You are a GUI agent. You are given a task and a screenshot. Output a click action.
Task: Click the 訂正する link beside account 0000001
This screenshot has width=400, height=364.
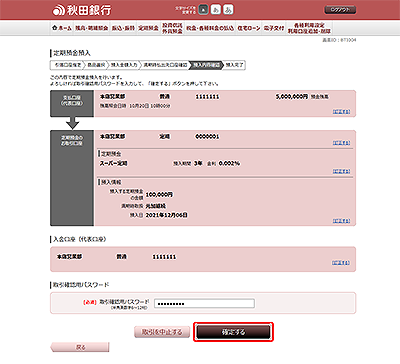click(x=341, y=143)
